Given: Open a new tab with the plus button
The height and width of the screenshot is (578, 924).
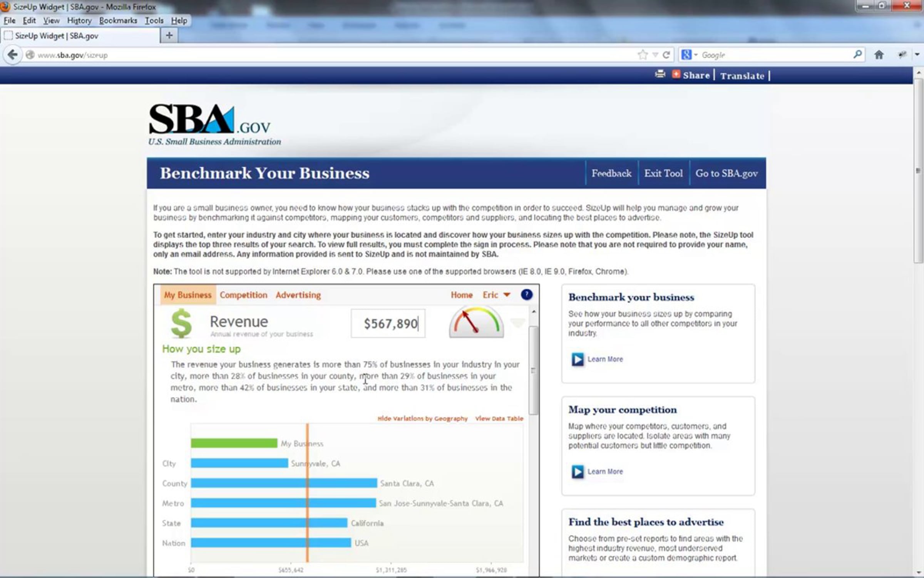Looking at the screenshot, I should click(x=169, y=35).
